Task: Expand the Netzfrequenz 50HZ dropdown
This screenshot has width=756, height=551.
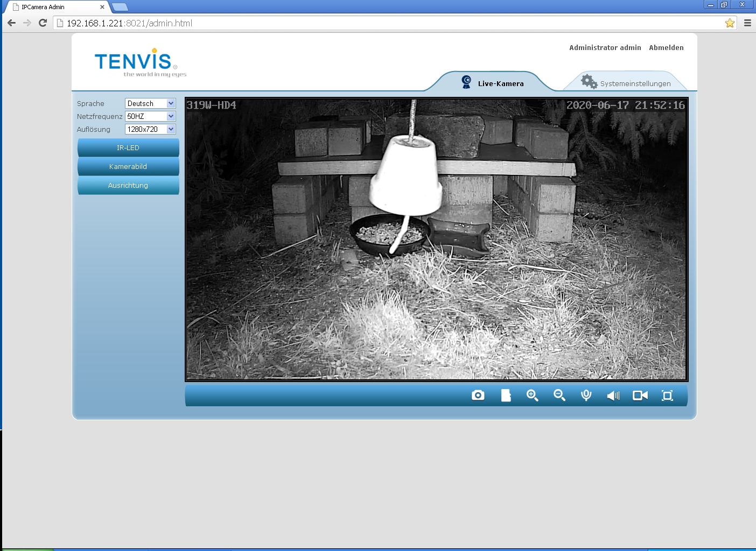Action: point(150,116)
